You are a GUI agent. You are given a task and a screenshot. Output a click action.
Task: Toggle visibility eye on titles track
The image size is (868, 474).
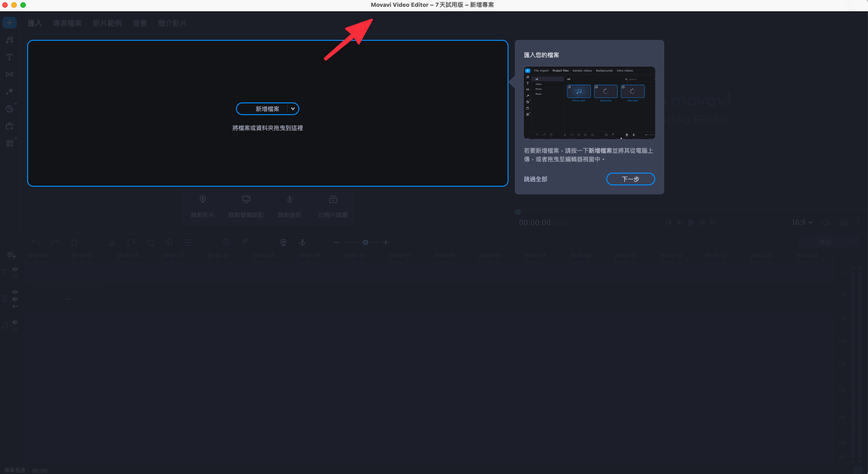point(15,269)
